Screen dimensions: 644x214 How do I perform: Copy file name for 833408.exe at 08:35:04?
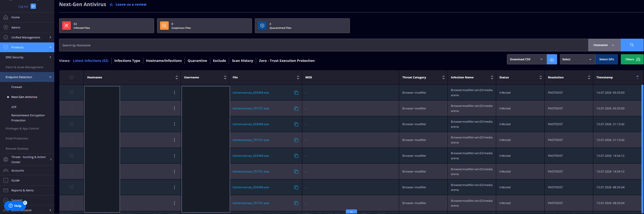296,187
